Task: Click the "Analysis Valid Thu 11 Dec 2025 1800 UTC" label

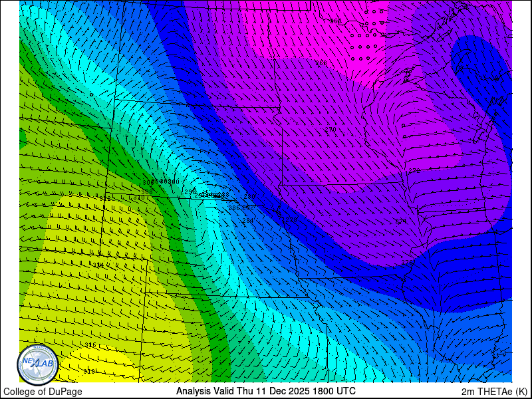Action: click(265, 390)
